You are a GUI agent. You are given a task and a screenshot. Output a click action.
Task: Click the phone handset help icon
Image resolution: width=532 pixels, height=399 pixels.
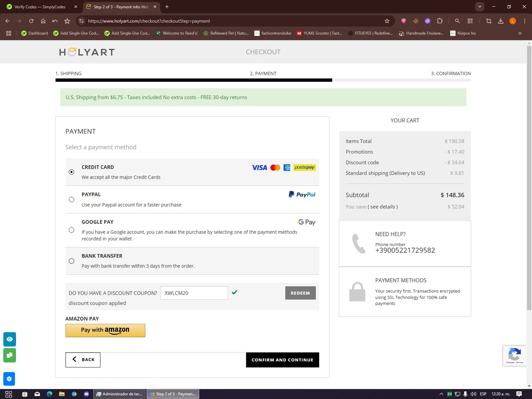(359, 243)
